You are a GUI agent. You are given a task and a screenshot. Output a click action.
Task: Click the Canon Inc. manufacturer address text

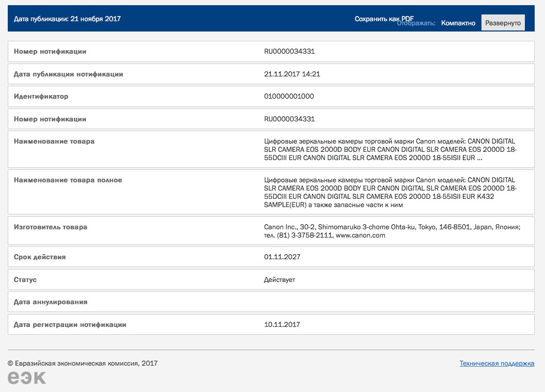pyautogui.click(x=392, y=231)
